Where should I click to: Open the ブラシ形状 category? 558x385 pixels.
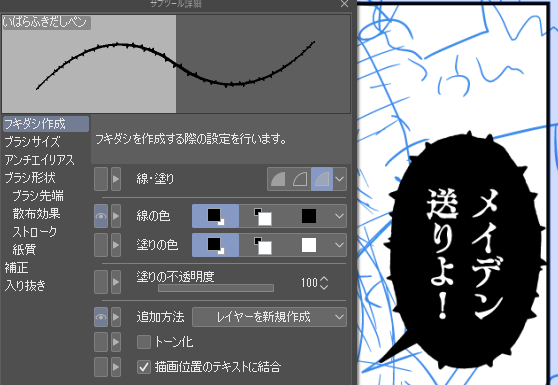(x=30, y=178)
